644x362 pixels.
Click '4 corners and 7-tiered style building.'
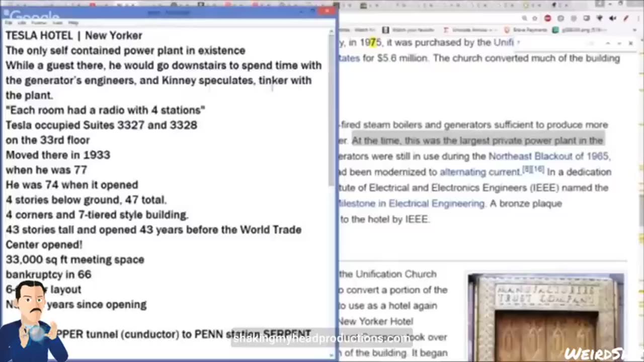(x=97, y=215)
